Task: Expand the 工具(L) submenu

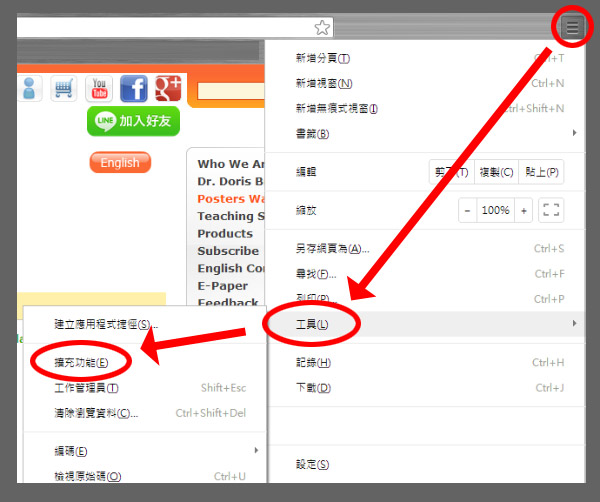Action: click(425, 324)
